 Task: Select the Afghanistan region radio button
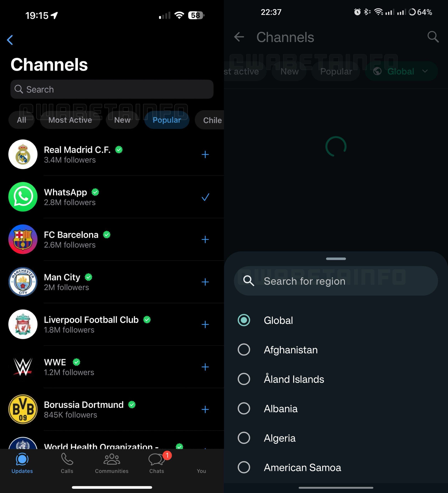tap(243, 350)
